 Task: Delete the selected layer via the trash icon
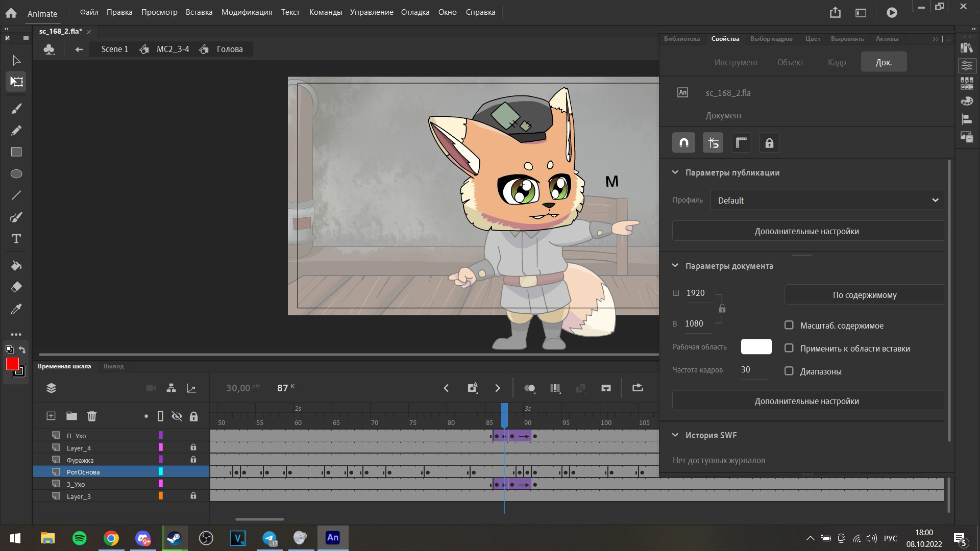click(x=92, y=416)
